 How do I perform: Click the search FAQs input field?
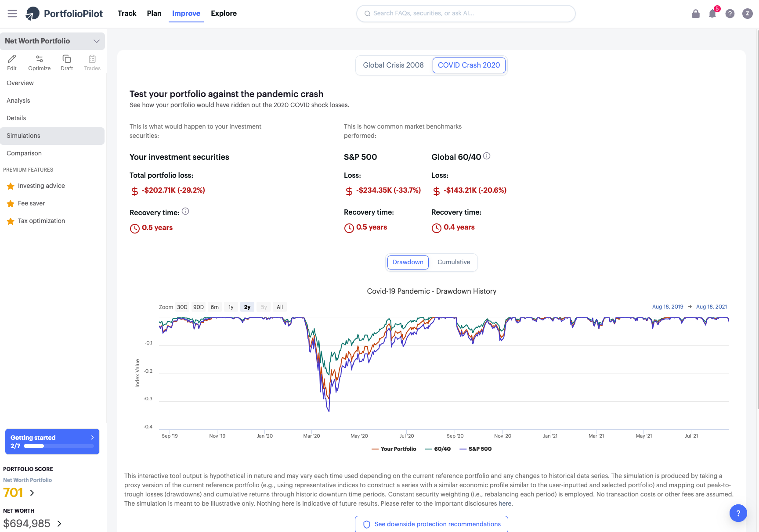466,14
